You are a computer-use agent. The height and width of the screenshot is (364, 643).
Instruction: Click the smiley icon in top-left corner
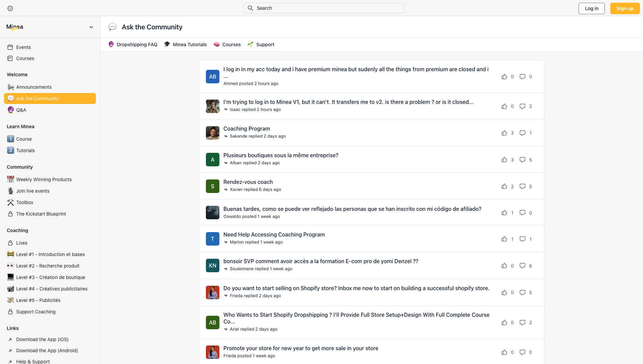(x=10, y=8)
